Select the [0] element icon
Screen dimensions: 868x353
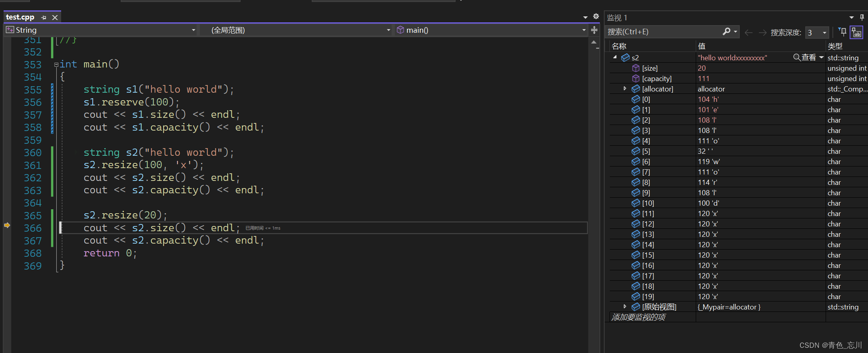635,99
